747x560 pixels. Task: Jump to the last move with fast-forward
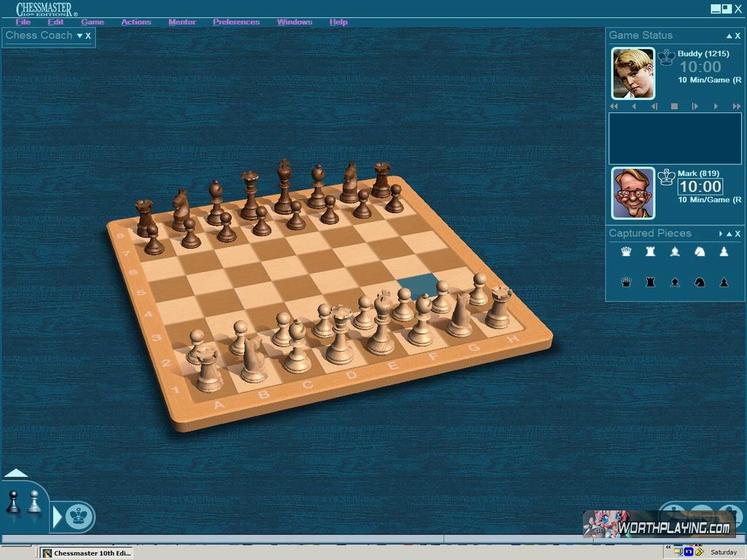click(735, 106)
